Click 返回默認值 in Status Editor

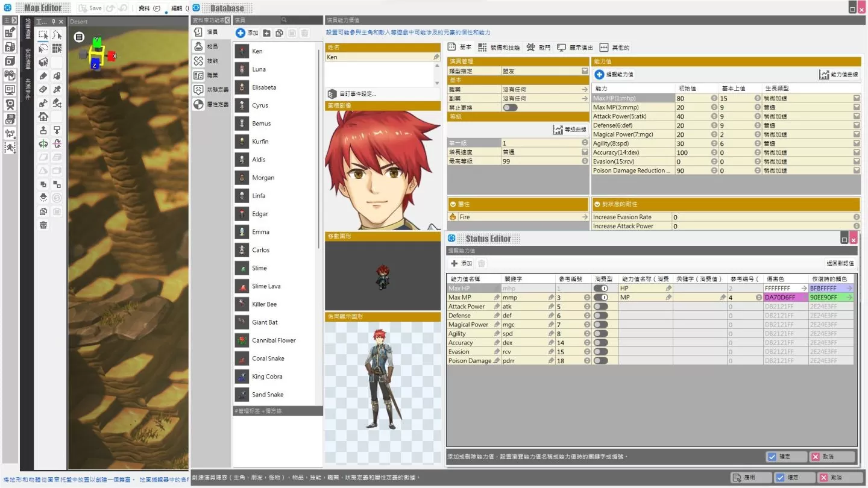tap(840, 263)
